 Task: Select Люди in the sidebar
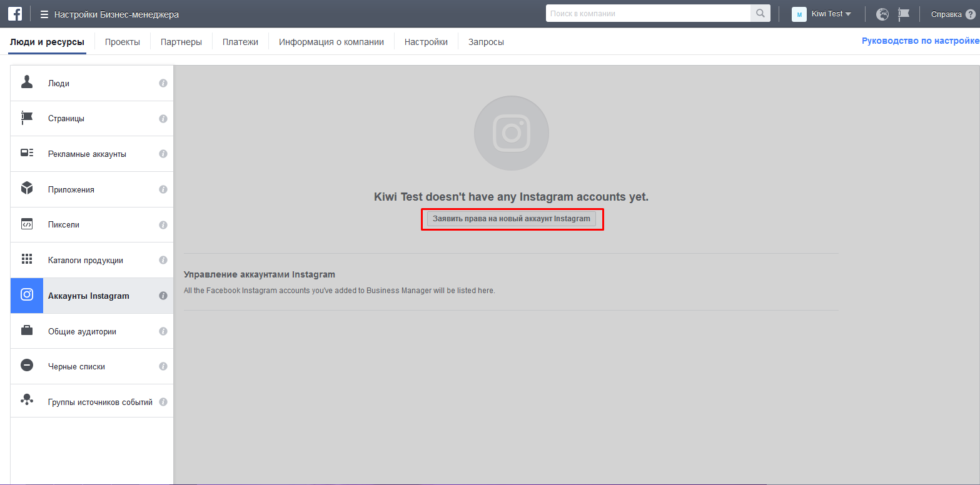click(92, 83)
